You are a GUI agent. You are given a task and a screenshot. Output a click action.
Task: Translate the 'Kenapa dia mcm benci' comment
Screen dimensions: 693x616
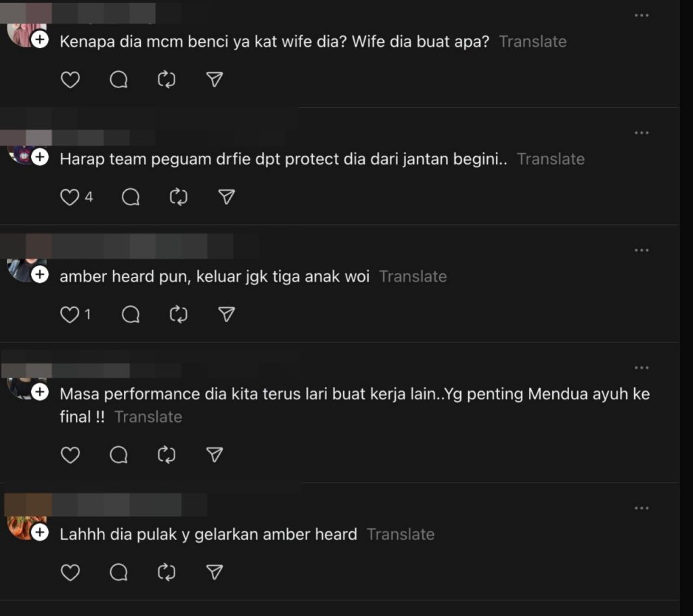click(533, 41)
